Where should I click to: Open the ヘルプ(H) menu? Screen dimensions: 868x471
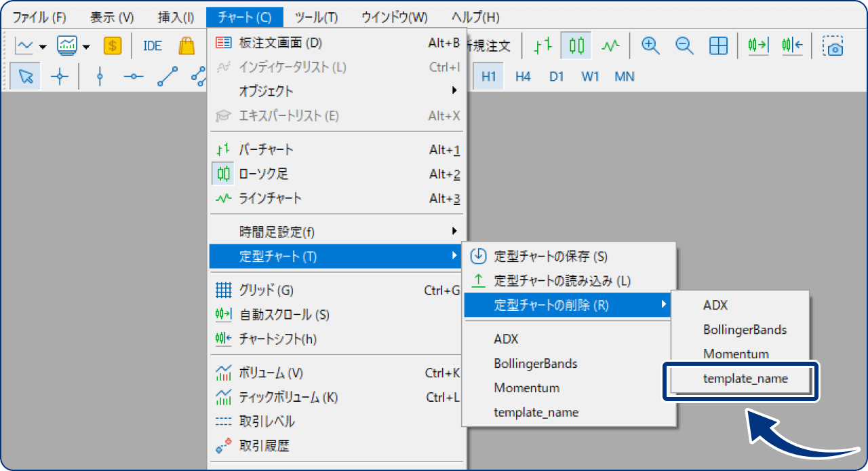point(475,17)
